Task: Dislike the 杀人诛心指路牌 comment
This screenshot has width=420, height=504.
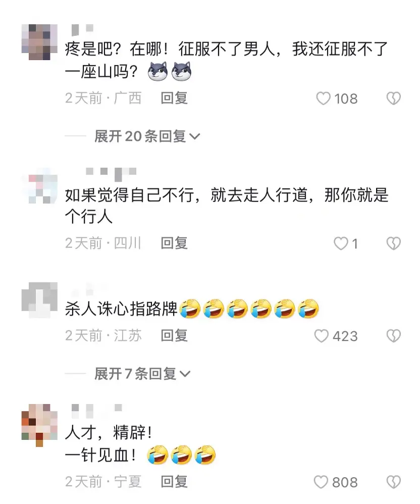Action: (x=393, y=336)
